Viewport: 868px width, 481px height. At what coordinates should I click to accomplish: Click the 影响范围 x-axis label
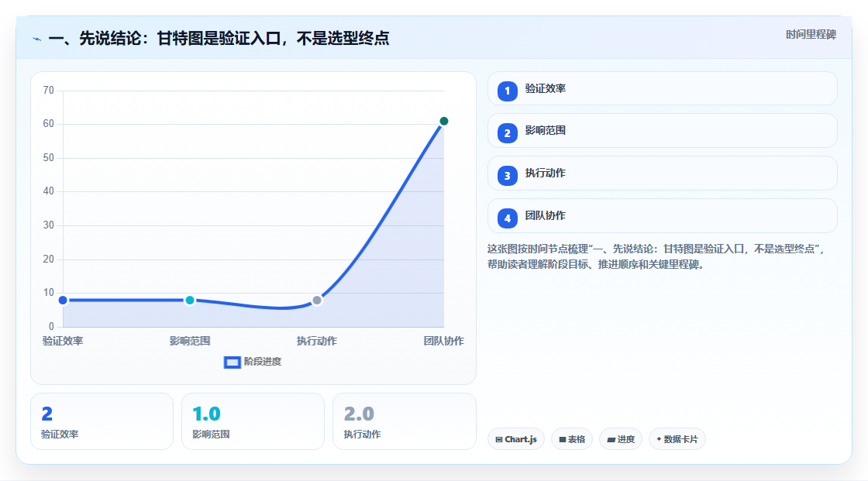click(x=190, y=341)
